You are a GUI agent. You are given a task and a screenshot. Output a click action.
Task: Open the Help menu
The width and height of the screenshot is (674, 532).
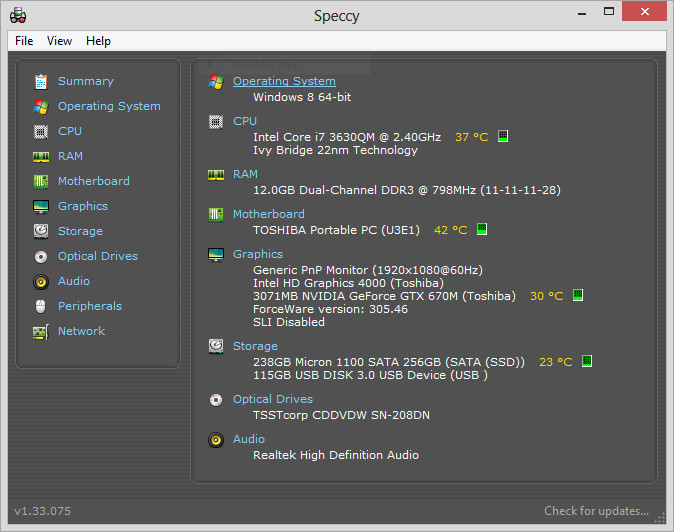click(x=98, y=41)
